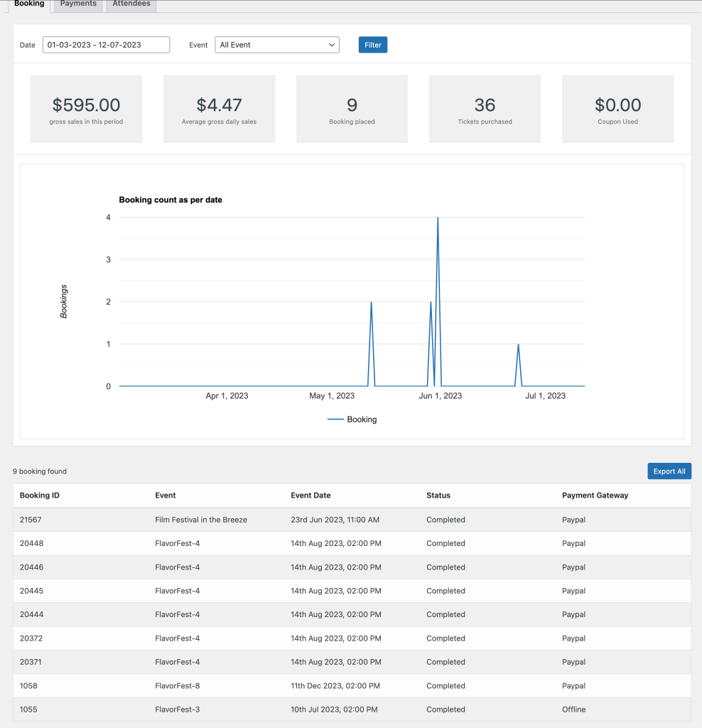Click booking 1055 with Offline payment

28,710
